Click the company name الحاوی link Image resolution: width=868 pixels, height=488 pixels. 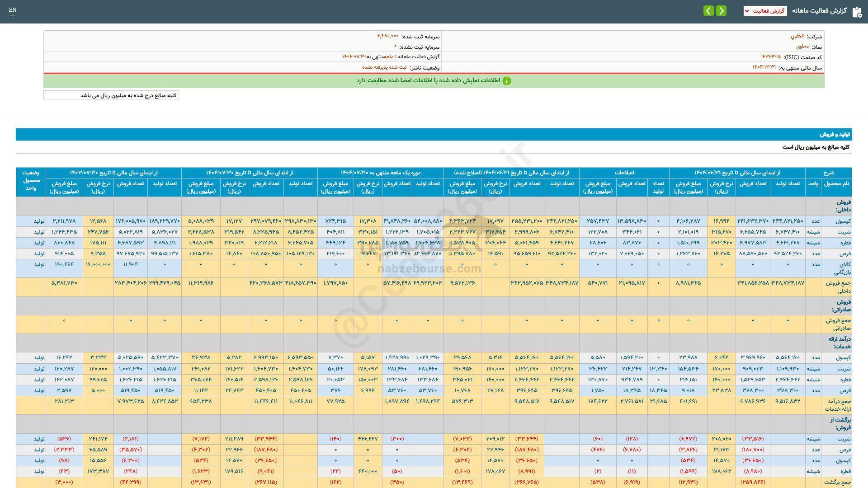pyautogui.click(x=797, y=36)
